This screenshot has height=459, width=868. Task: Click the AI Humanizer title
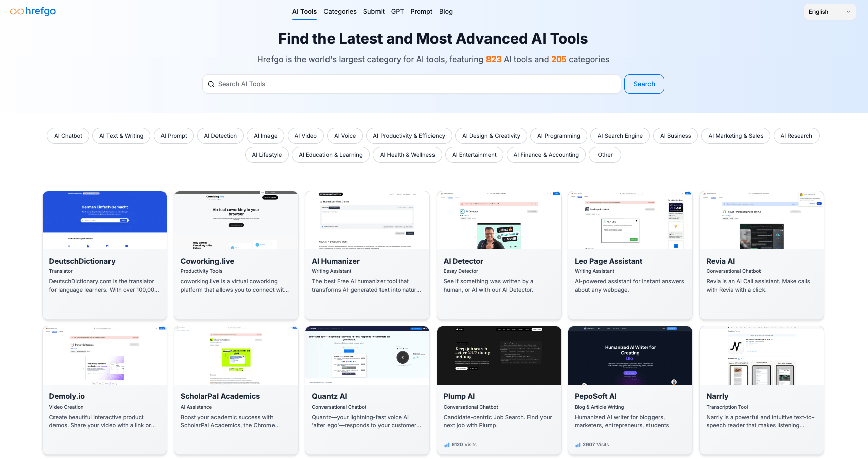tap(336, 261)
